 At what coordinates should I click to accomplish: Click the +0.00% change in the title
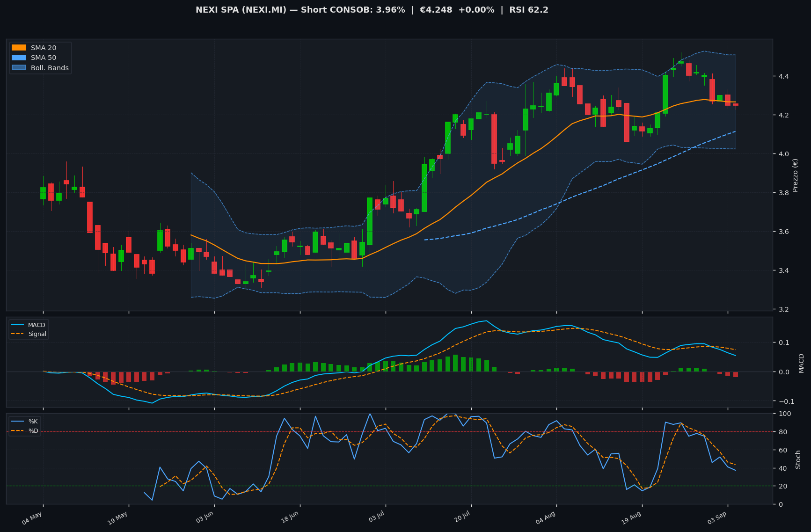pos(476,10)
